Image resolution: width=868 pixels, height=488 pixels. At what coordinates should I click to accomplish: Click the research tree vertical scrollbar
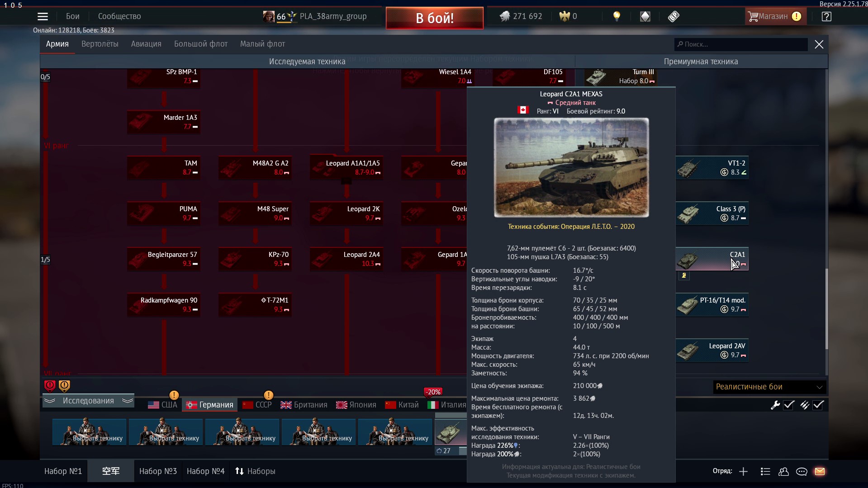pos(826,309)
